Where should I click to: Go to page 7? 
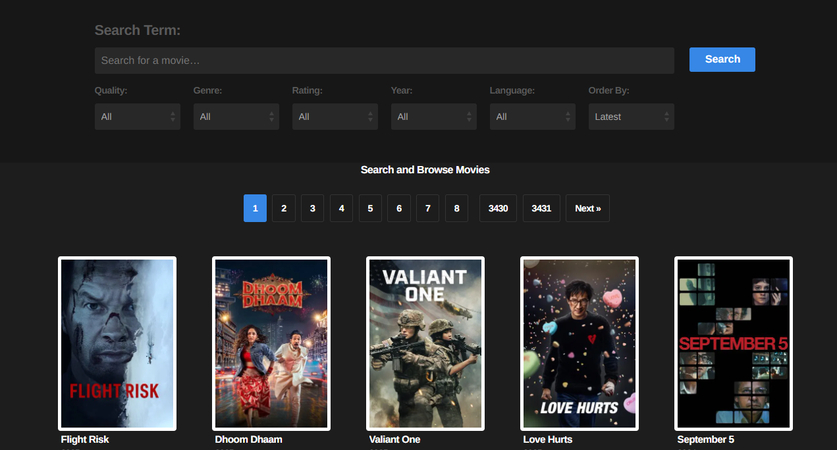pyautogui.click(x=428, y=208)
